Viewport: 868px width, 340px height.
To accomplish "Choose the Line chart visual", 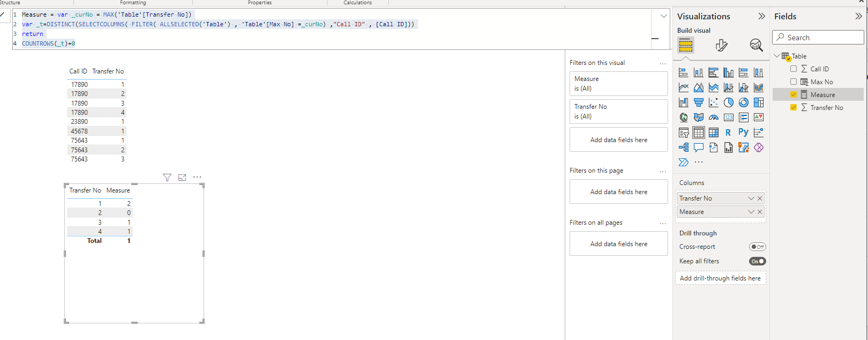I will [684, 87].
